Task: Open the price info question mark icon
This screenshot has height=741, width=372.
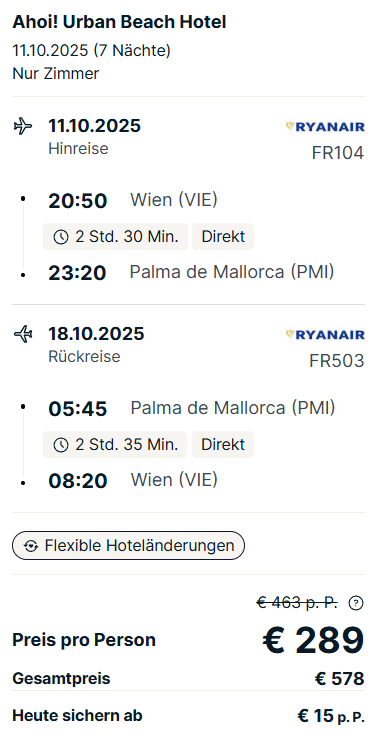Action: [x=356, y=603]
